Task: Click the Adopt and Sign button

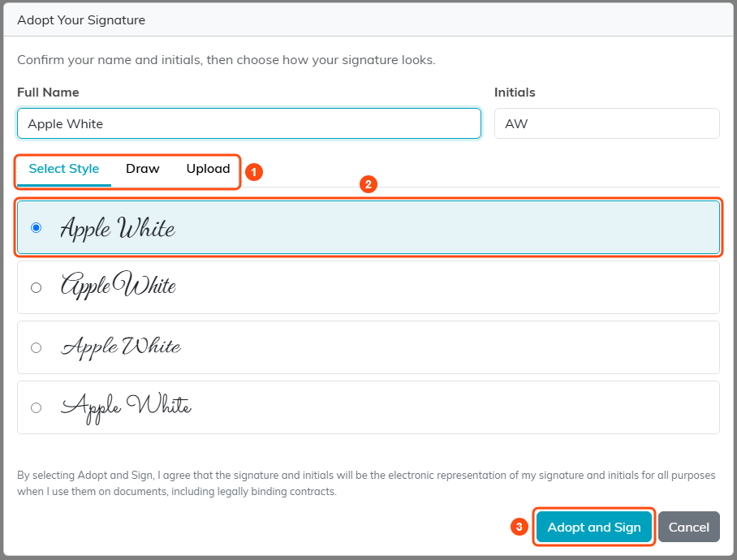Action: tap(594, 527)
